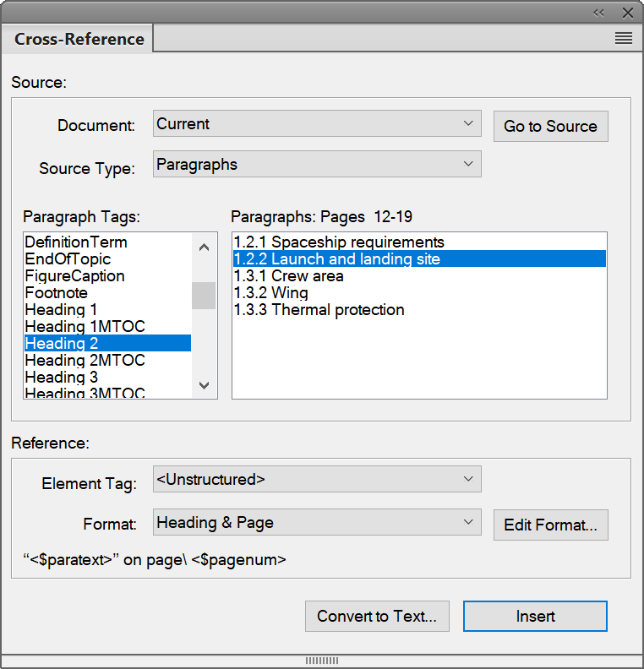Viewport: 644px width, 669px height.
Task: Expand the Source Type dropdown
Action: pos(317,165)
